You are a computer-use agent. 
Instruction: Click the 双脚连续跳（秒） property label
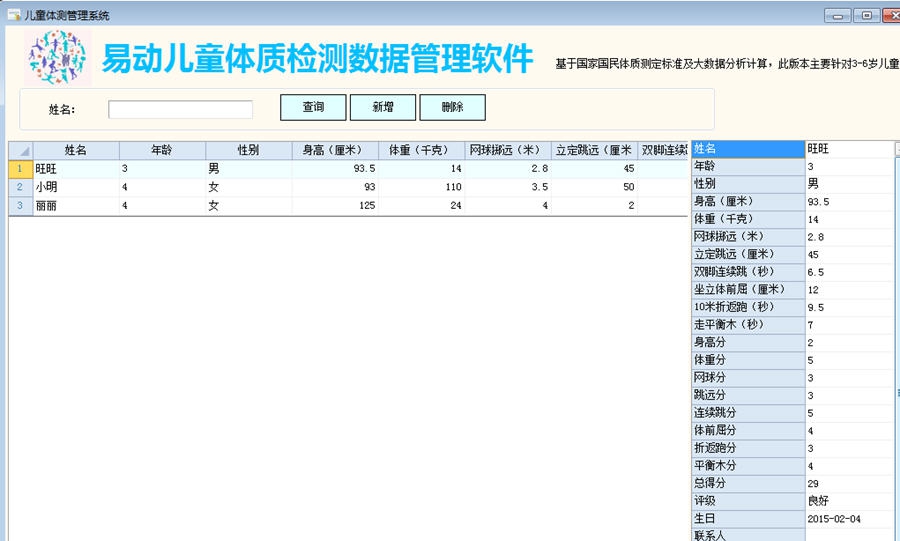click(748, 272)
